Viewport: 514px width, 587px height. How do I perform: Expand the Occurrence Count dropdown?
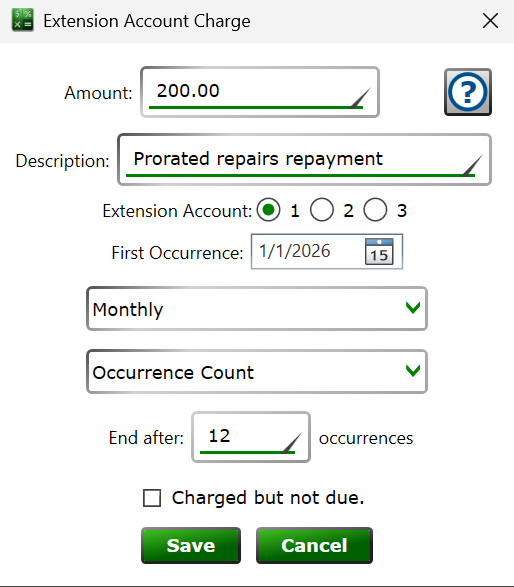tap(257, 372)
